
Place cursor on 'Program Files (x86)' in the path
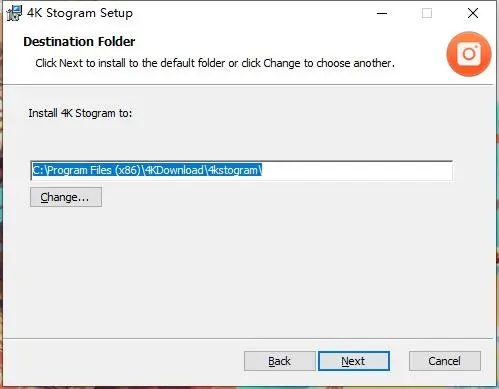pos(94,170)
